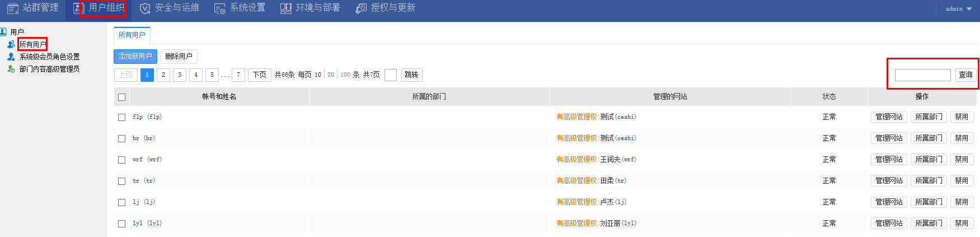Click the 系统设置 icon in navigation
Screen dimensions: 980x237
pos(220,8)
